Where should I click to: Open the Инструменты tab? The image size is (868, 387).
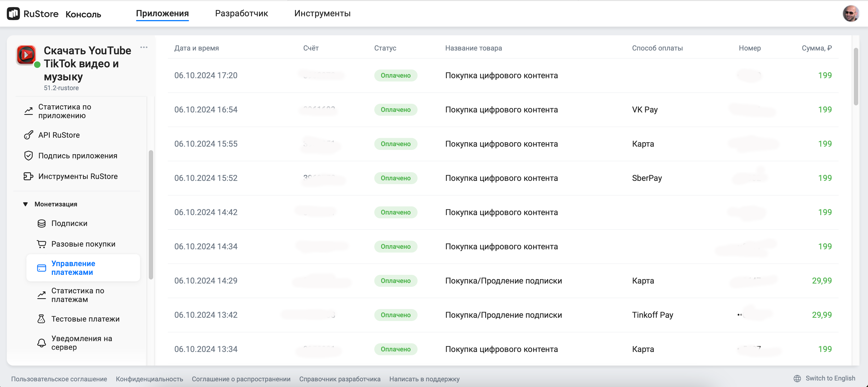(x=322, y=14)
